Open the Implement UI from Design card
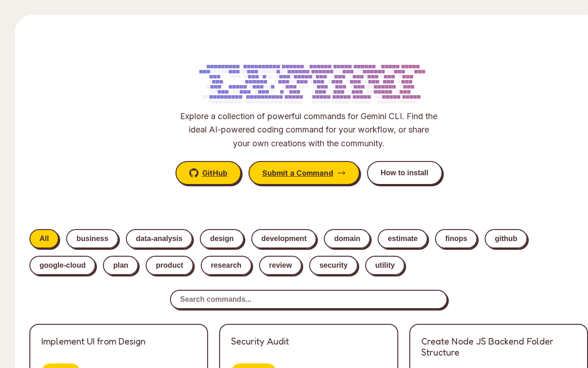Viewport: 588px width, 368px height. click(119, 346)
